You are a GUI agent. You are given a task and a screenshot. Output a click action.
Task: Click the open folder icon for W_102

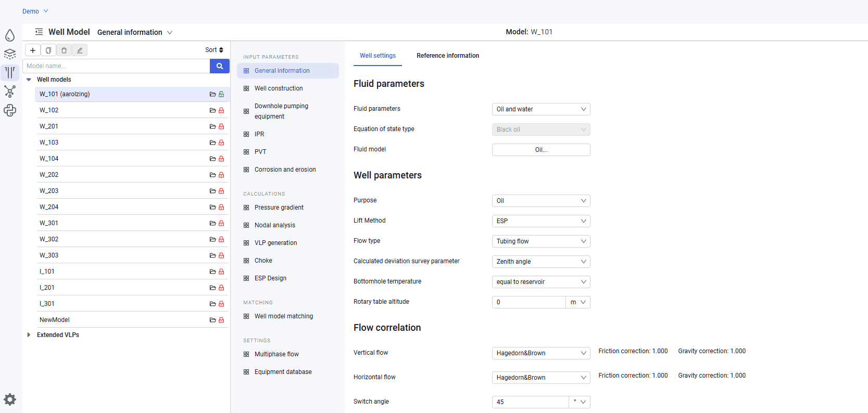coord(212,110)
